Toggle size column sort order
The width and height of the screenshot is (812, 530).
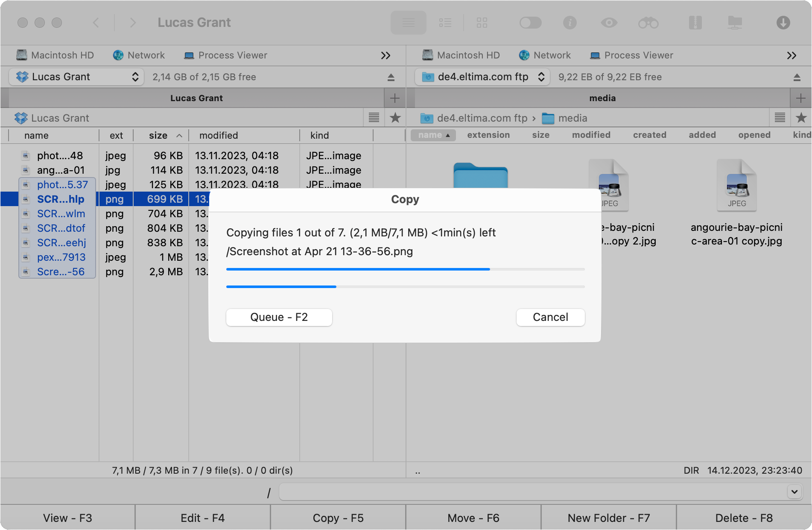(x=164, y=136)
